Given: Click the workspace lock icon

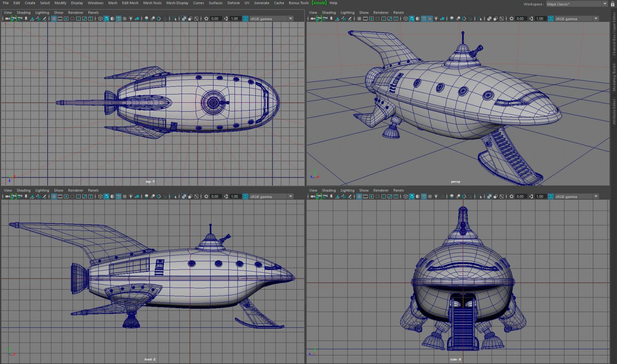Looking at the screenshot, I should coord(613,4).
